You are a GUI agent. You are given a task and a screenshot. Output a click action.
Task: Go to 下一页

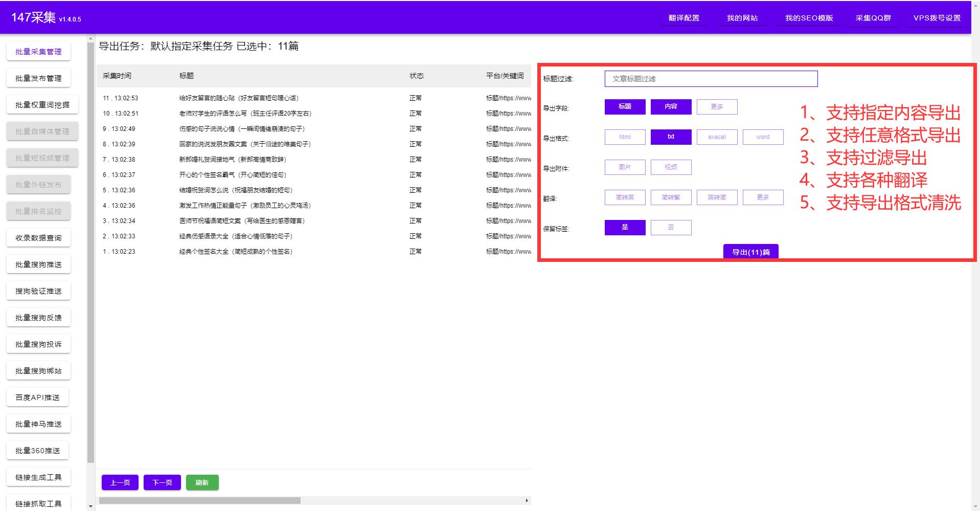162,482
